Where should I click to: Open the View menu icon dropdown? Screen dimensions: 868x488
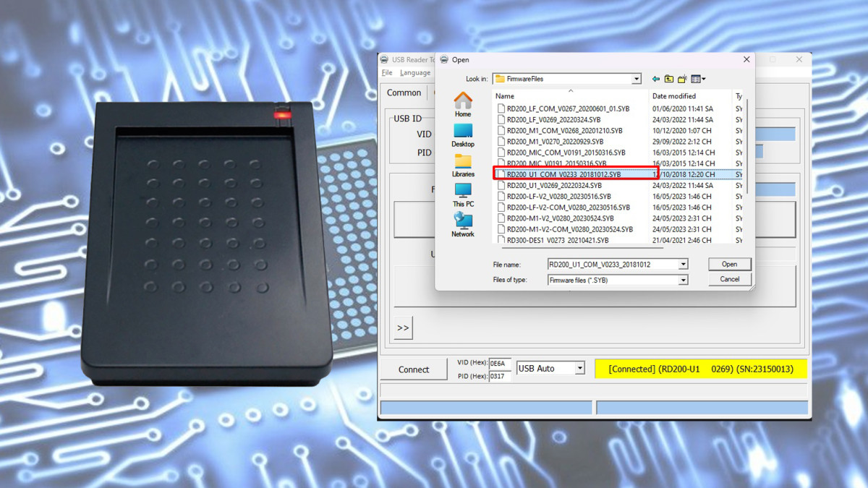698,79
